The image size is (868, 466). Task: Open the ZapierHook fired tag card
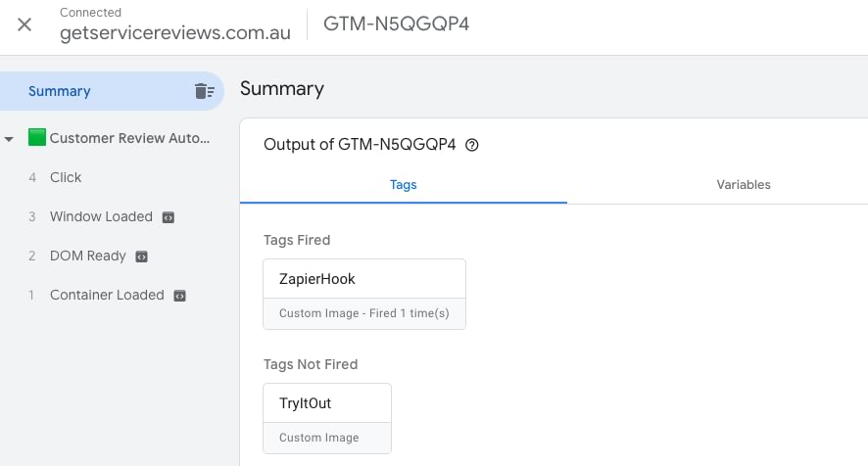364,295
